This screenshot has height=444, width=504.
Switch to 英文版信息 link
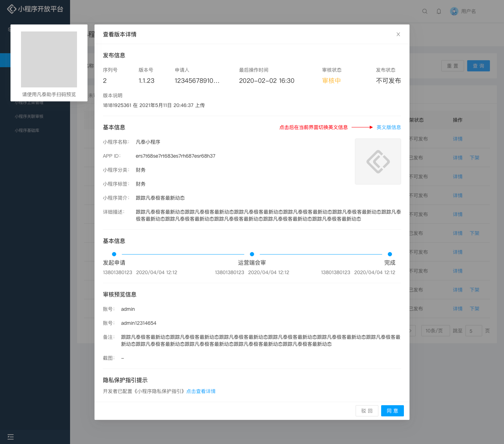click(388, 127)
